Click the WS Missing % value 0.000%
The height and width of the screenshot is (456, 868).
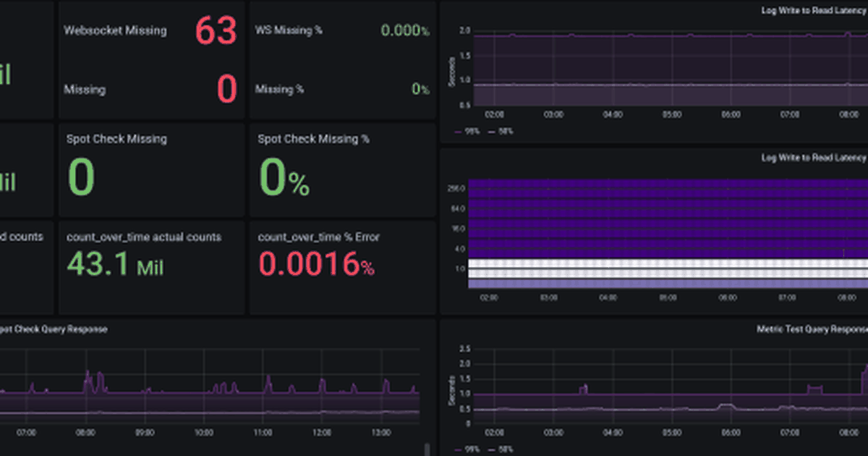tap(405, 31)
